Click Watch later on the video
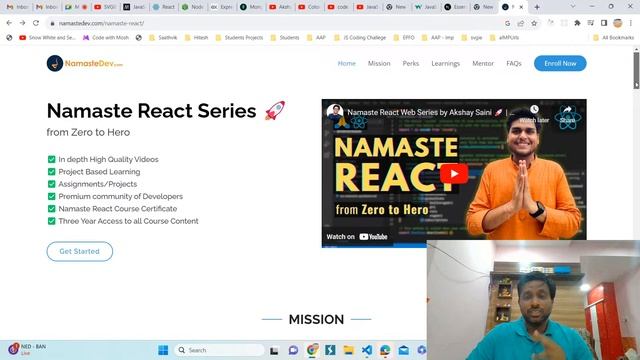Screen dimensions: 640x360 pyautogui.click(x=534, y=114)
